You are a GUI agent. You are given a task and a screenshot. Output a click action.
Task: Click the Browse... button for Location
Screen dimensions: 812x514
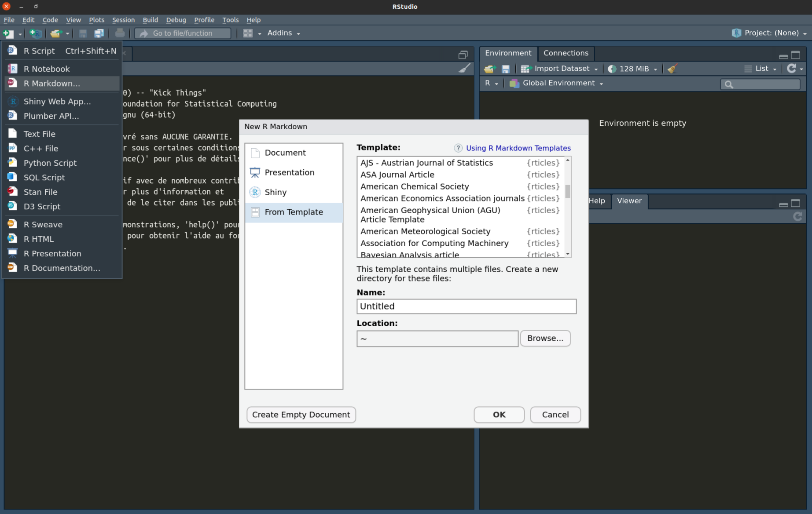tap(545, 338)
